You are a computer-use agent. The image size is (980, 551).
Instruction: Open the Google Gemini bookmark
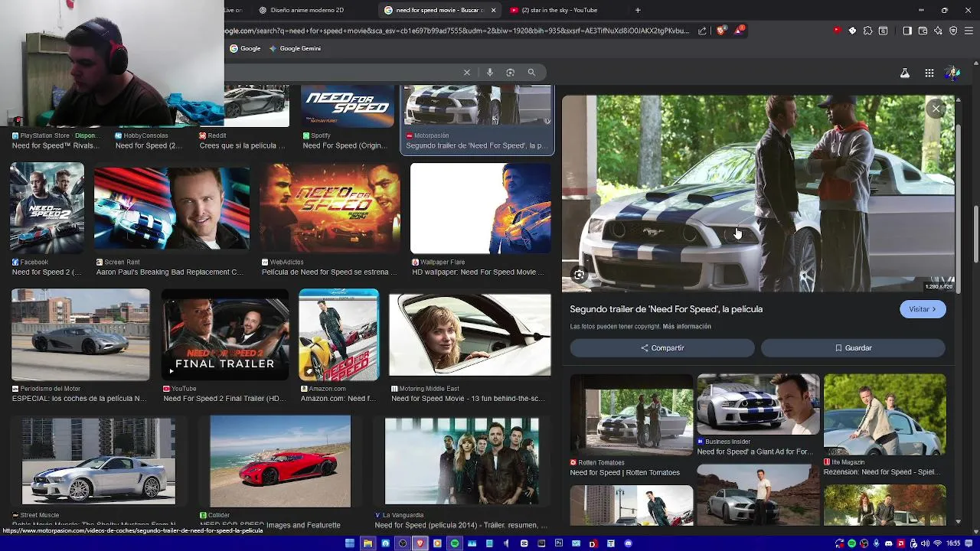(295, 48)
